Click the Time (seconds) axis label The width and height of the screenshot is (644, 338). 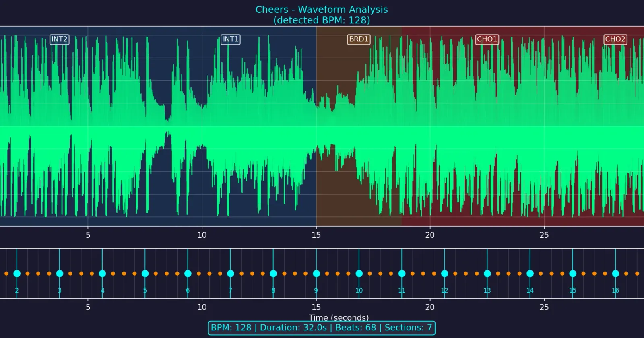[339, 318]
